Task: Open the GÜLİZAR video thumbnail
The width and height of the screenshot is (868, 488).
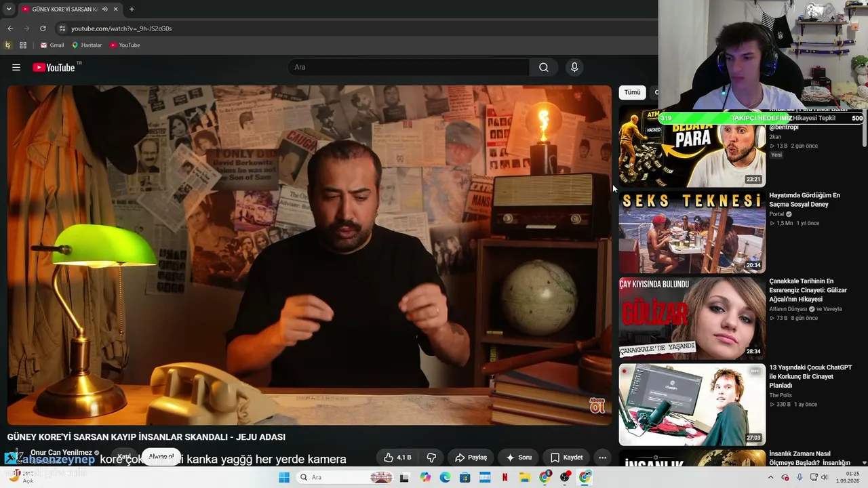Action: click(692, 319)
